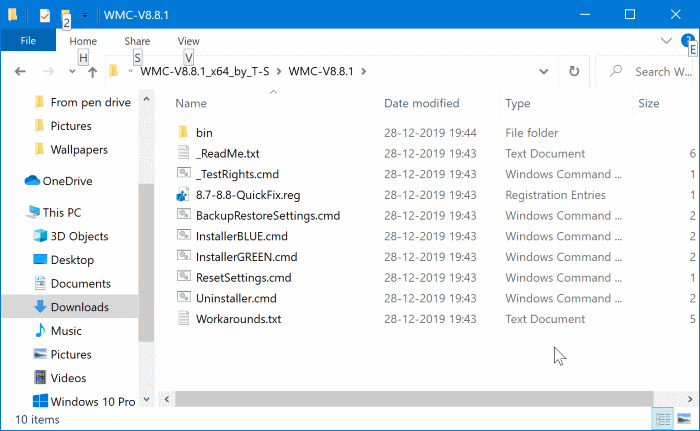
Task: Click navigation pane scroll down arrow
Action: click(x=146, y=399)
